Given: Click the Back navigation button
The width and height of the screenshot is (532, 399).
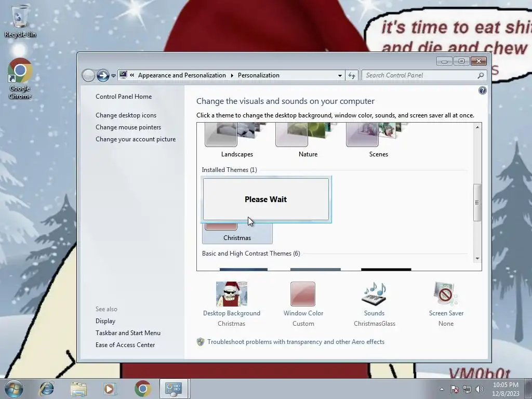Looking at the screenshot, I should [x=88, y=75].
